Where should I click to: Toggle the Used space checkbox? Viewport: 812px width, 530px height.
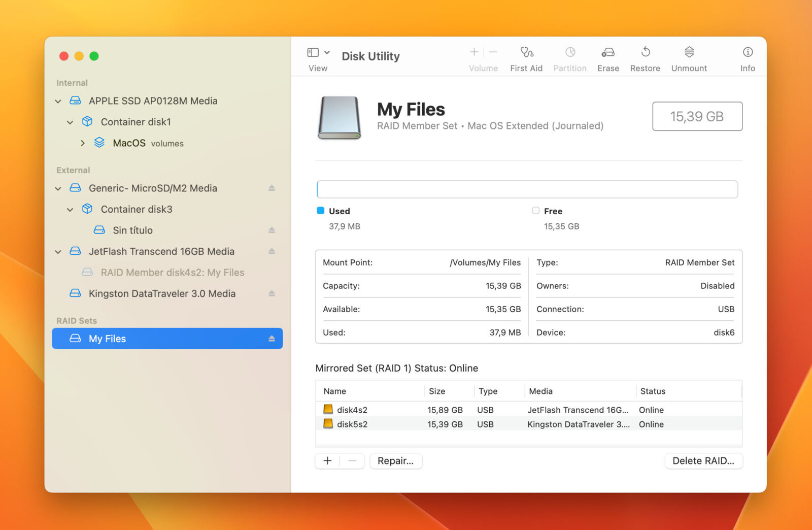(320, 211)
